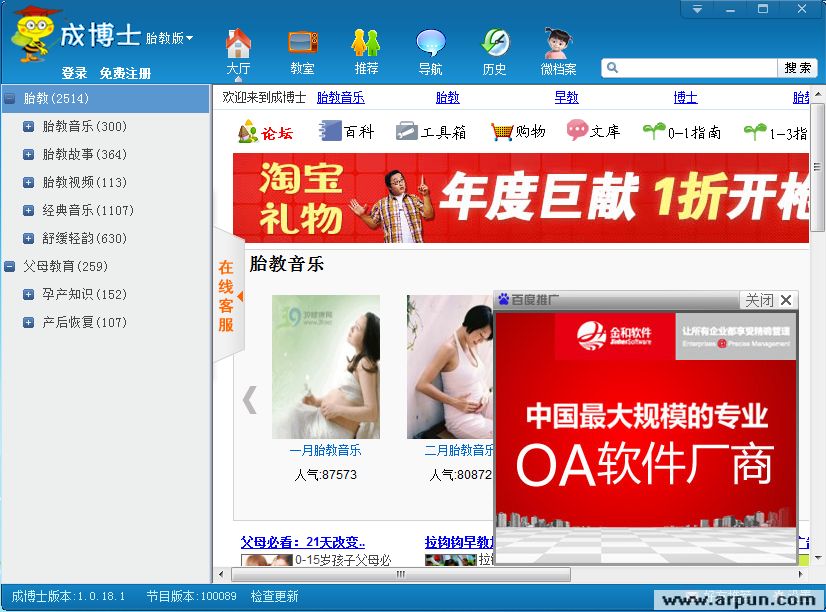Click the horizontal scrollbar thumb
Image resolution: width=826 pixels, height=612 pixels.
[401, 574]
